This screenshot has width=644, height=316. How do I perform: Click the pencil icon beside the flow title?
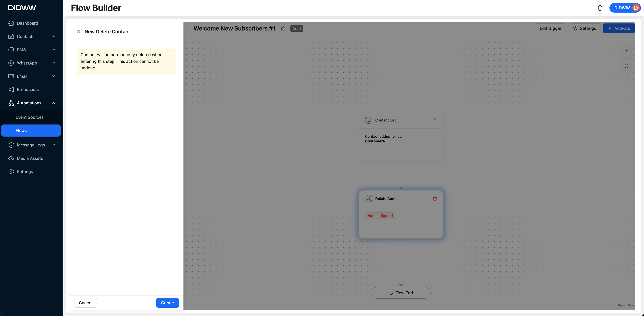(283, 28)
